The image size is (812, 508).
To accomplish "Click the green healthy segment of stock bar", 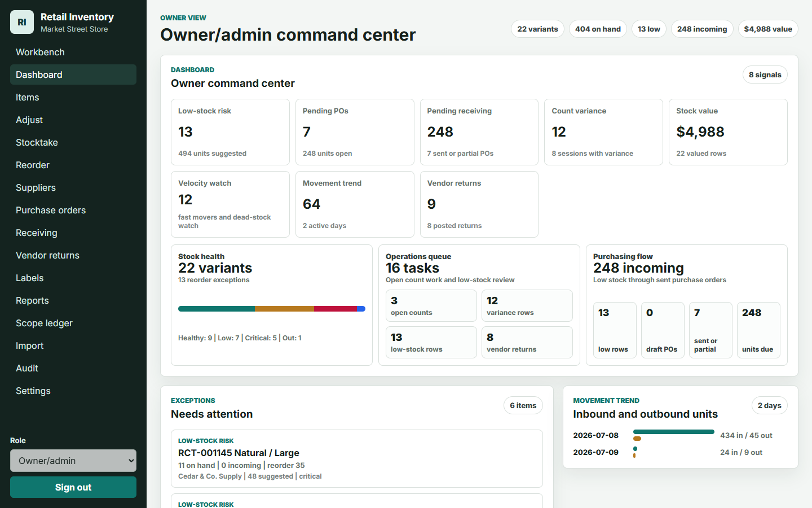I will [x=217, y=309].
